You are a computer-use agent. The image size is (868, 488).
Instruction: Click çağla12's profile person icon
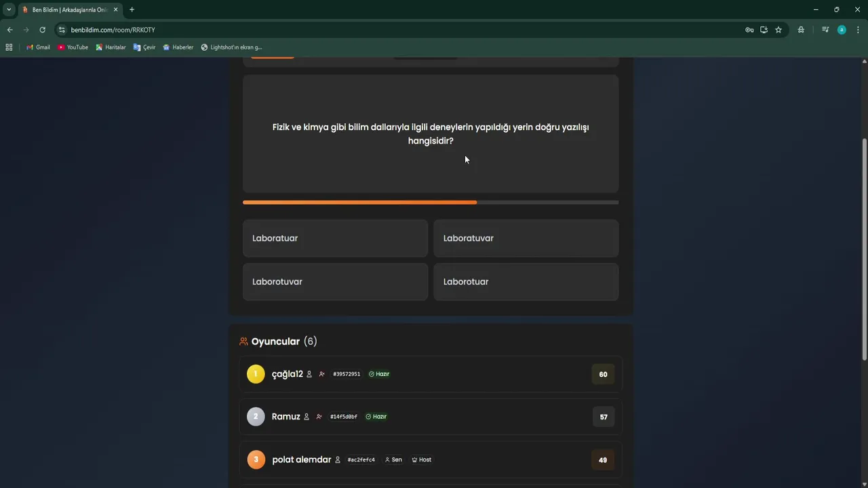coord(309,374)
